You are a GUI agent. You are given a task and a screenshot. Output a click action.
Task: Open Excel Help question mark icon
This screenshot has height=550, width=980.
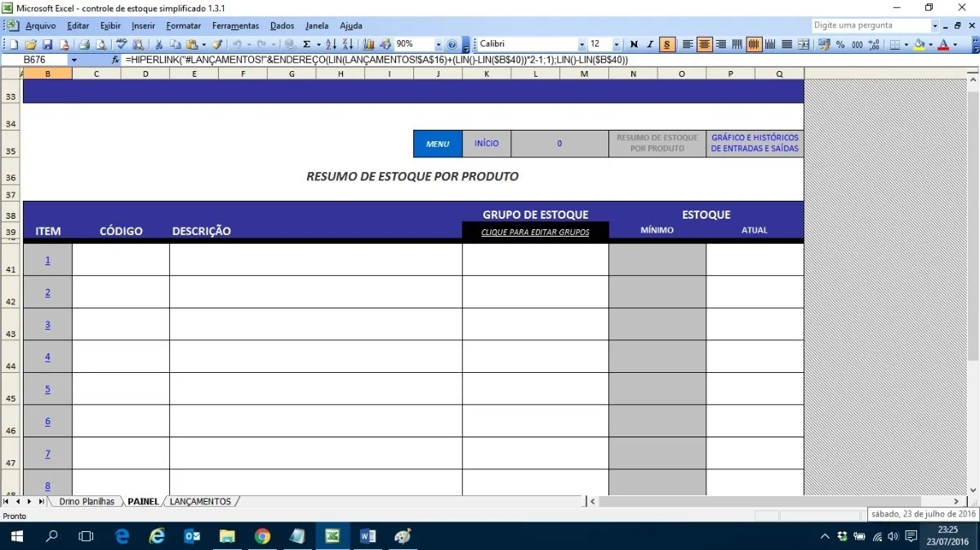(x=452, y=44)
